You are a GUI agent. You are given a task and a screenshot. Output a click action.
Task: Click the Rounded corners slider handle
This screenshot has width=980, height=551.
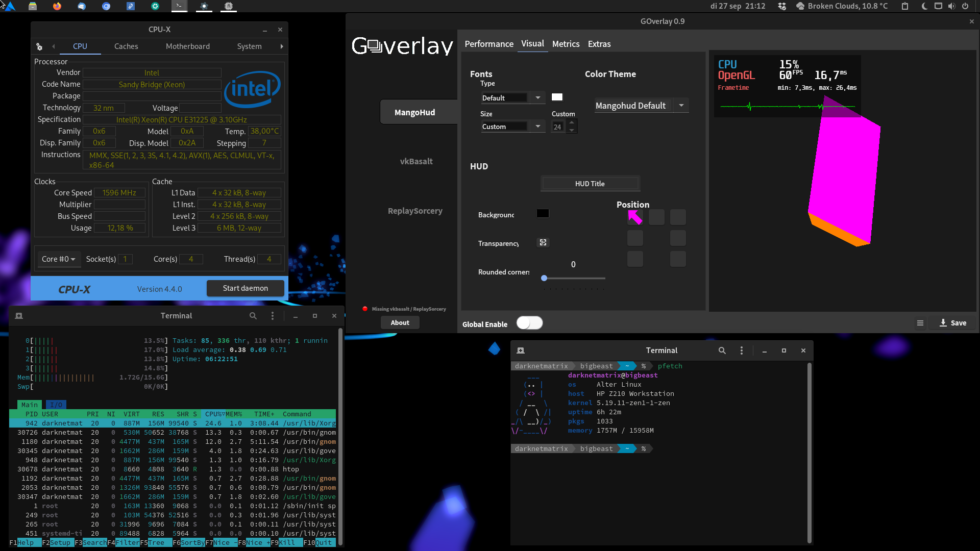[x=544, y=278]
